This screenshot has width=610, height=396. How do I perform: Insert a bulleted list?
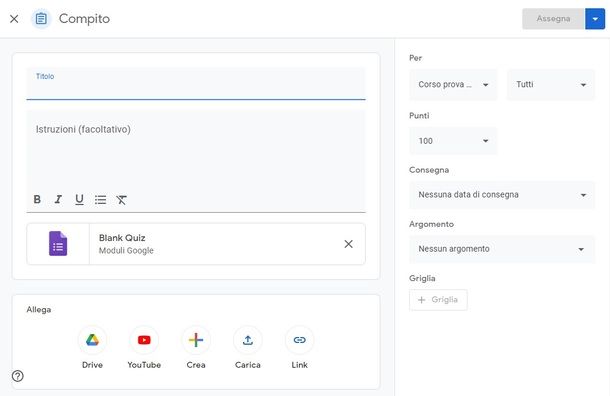click(100, 200)
